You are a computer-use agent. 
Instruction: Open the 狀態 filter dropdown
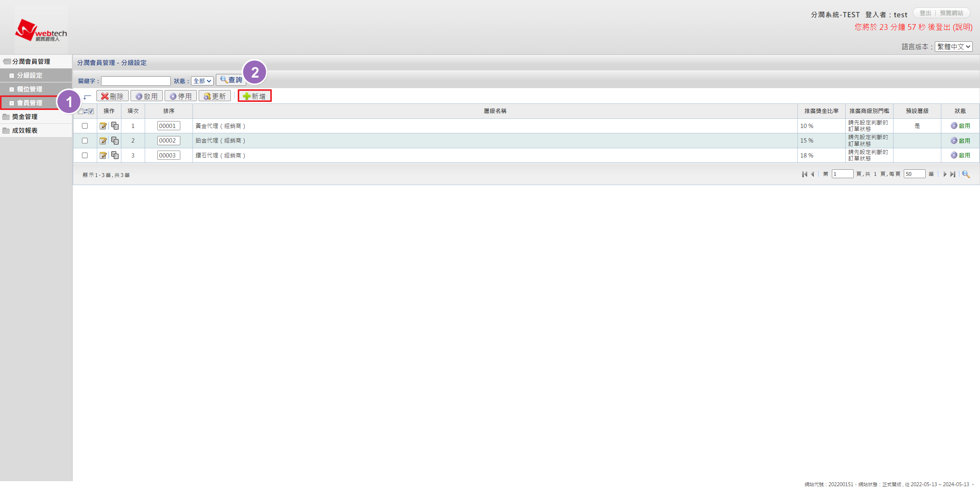(202, 81)
